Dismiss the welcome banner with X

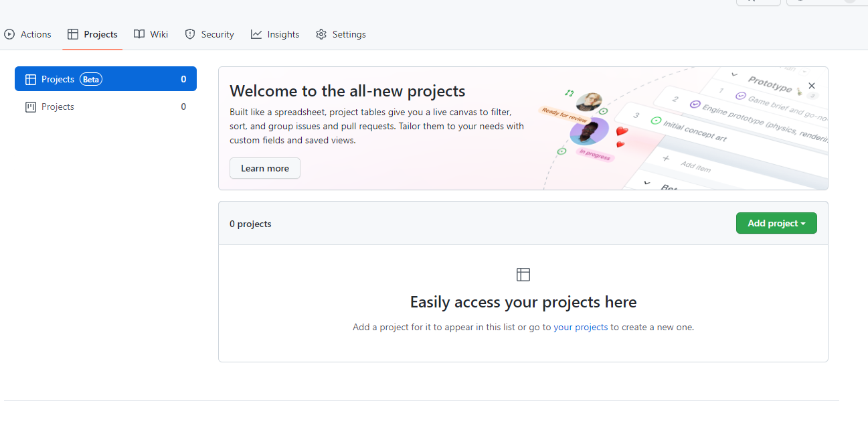point(812,86)
